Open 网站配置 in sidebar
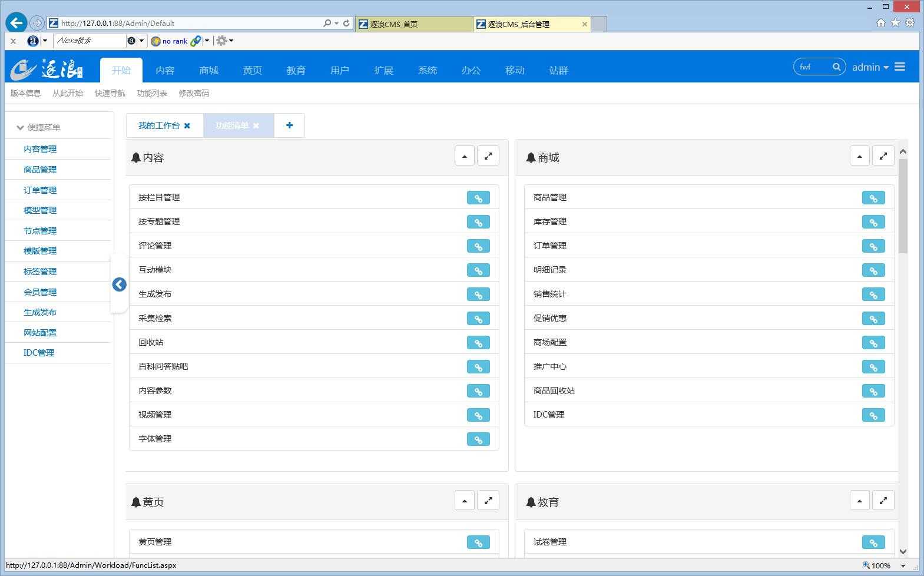Image resolution: width=924 pixels, height=576 pixels. coord(40,333)
